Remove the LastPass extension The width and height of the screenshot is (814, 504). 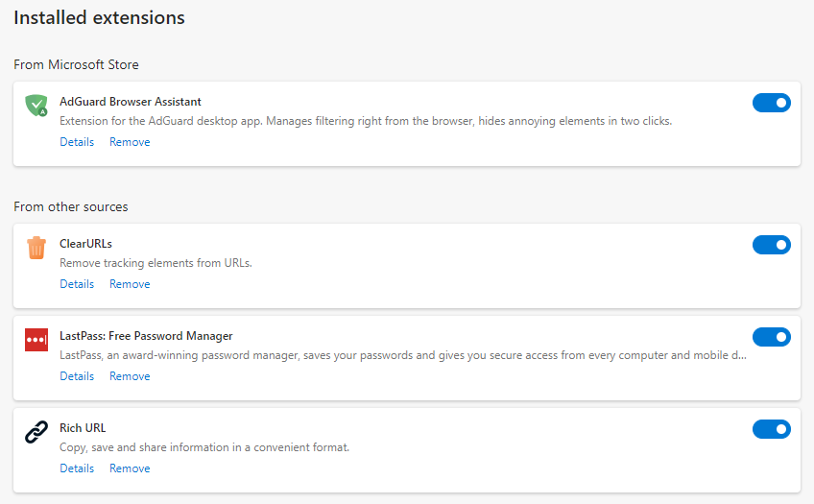130,376
